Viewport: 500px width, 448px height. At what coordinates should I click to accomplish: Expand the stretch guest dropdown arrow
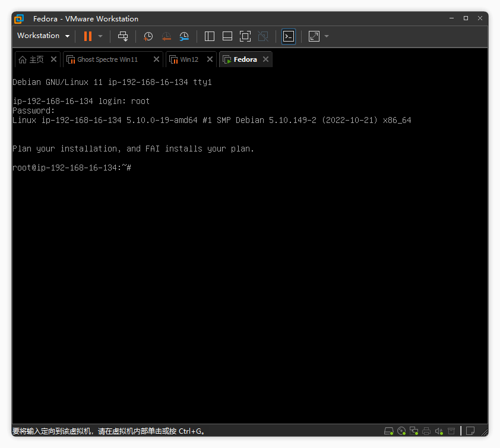click(x=327, y=36)
